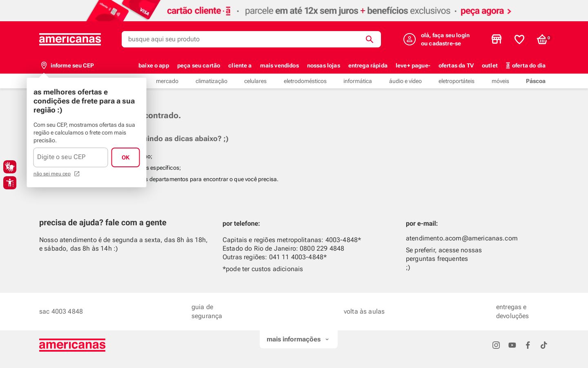
Task: Open the 'entrega rápida' menu item
Action: tap(368, 65)
